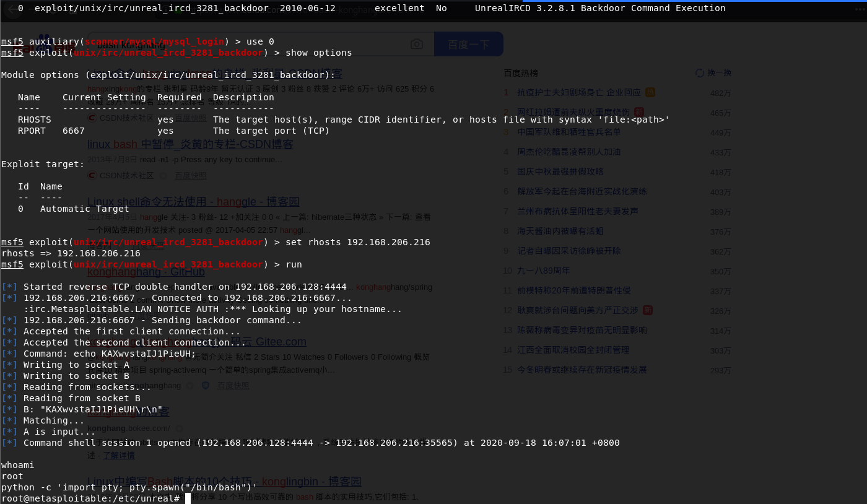The width and height of the screenshot is (867, 504).
Task: Open hot topic '周杰伦吃醋昆凌帮别人加油'
Action: point(569,152)
